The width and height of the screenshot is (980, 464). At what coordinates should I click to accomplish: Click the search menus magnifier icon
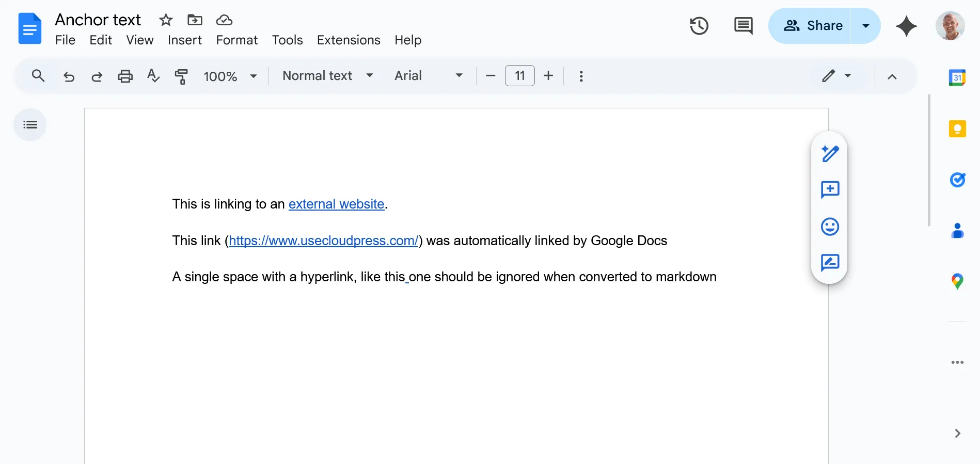pyautogui.click(x=38, y=76)
